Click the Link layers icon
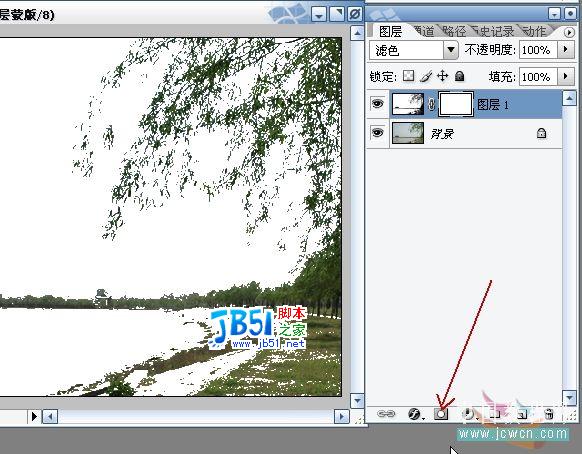This screenshot has width=582, height=454. point(386,413)
